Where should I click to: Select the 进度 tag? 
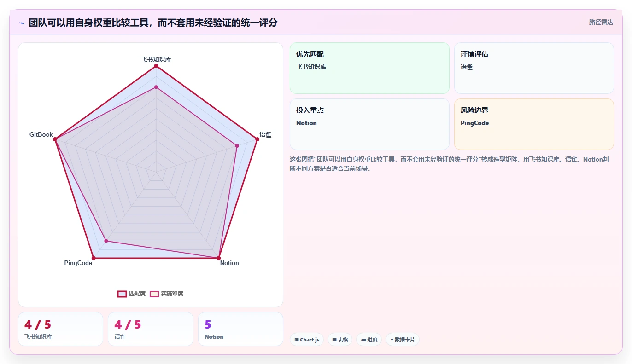pos(369,340)
